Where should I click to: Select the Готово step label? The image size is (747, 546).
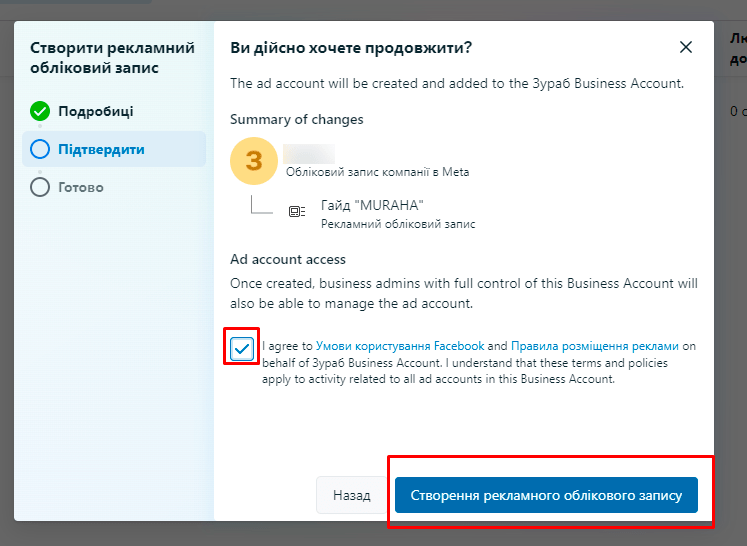tap(81, 187)
